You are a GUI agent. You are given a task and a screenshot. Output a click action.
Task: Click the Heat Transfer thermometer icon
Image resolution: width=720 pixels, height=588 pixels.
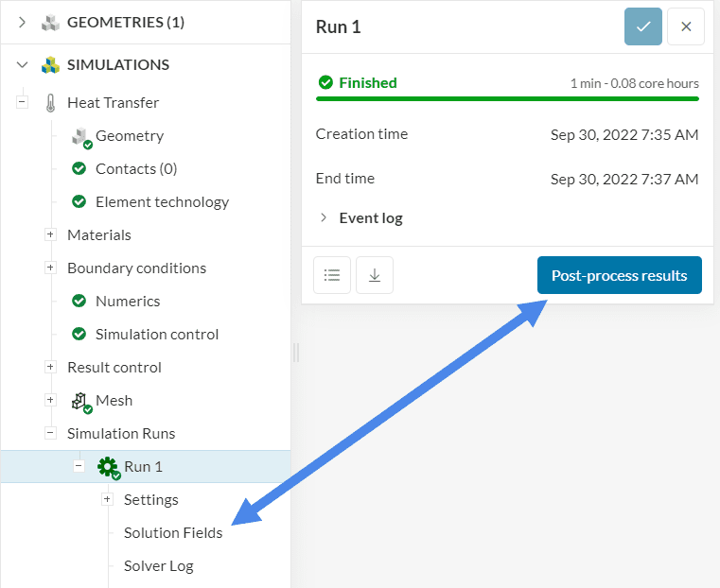pyautogui.click(x=50, y=103)
